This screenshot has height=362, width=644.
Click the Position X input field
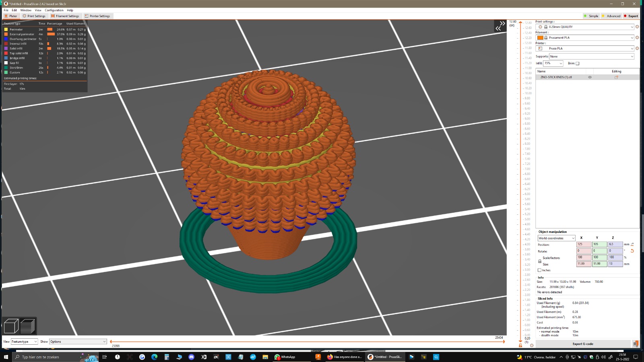[584, 244]
